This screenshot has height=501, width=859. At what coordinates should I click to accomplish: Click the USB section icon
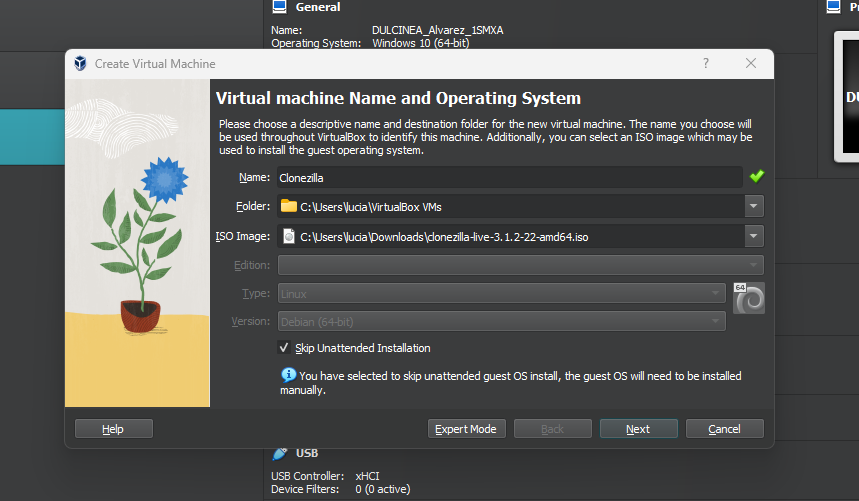[280, 453]
